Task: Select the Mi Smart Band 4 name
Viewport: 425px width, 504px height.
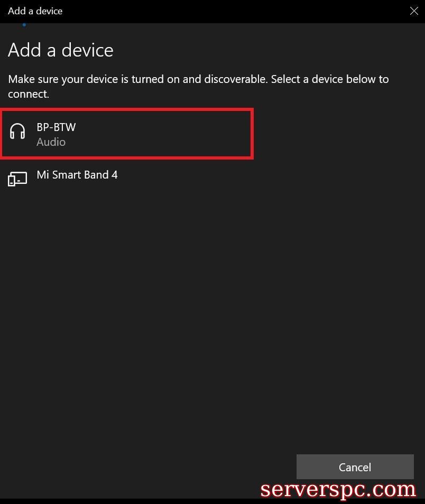Action: click(x=77, y=175)
